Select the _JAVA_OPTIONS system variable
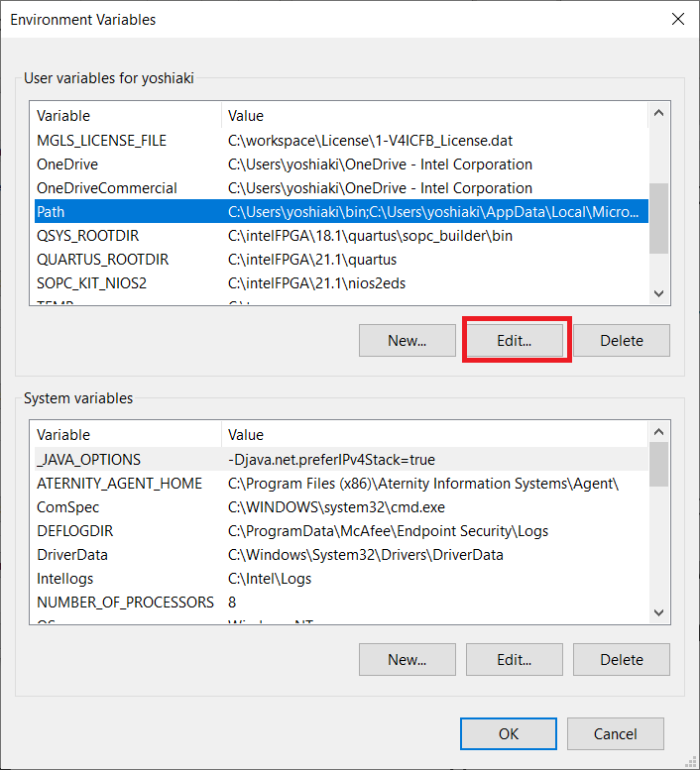 click(x=88, y=459)
